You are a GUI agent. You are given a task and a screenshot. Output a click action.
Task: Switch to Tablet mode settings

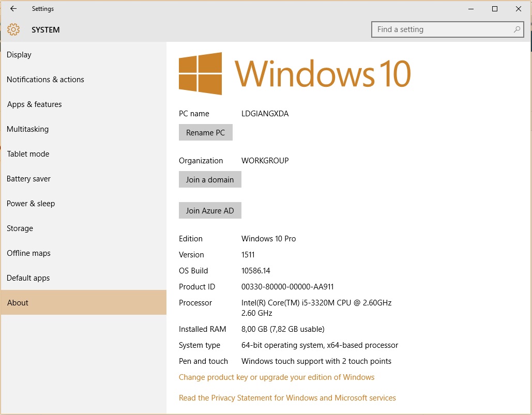tap(28, 153)
